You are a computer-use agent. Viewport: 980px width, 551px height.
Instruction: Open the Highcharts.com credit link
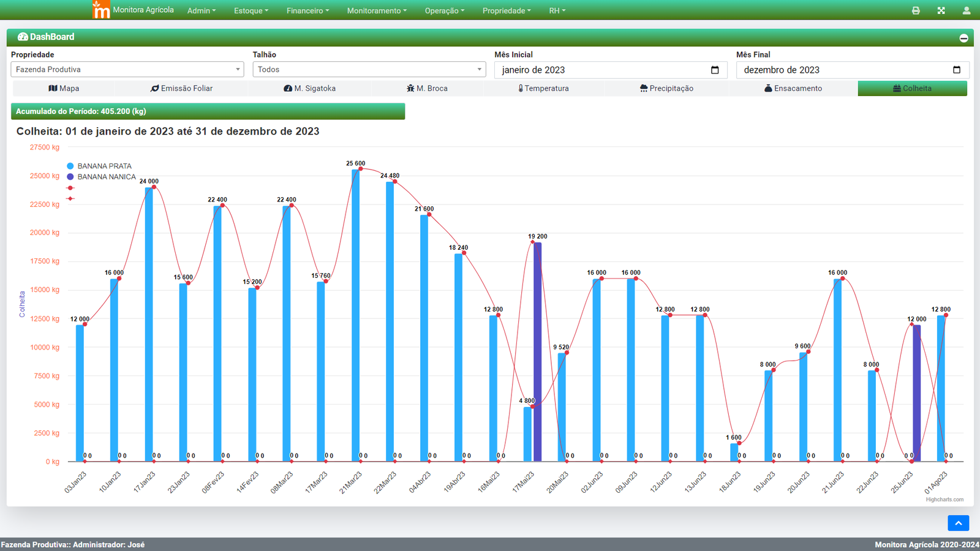(944, 500)
